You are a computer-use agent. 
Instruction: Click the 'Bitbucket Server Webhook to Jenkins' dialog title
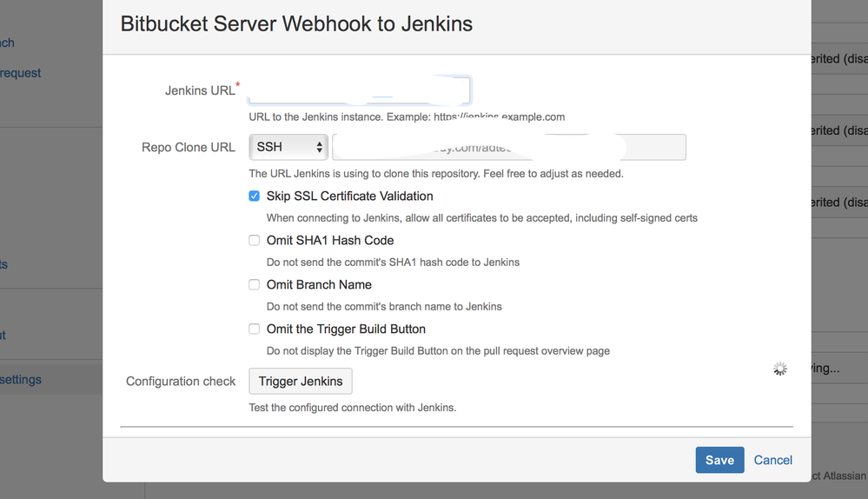pyautogui.click(x=296, y=23)
